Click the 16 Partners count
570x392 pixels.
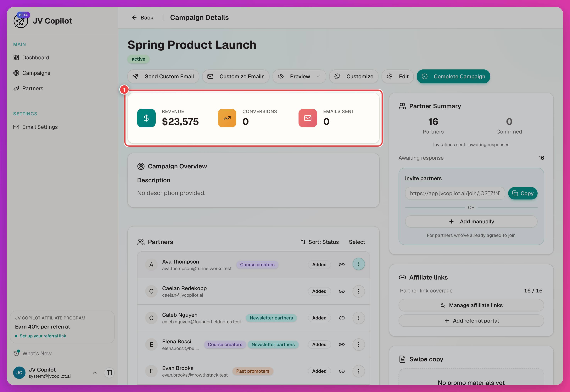pyautogui.click(x=433, y=122)
